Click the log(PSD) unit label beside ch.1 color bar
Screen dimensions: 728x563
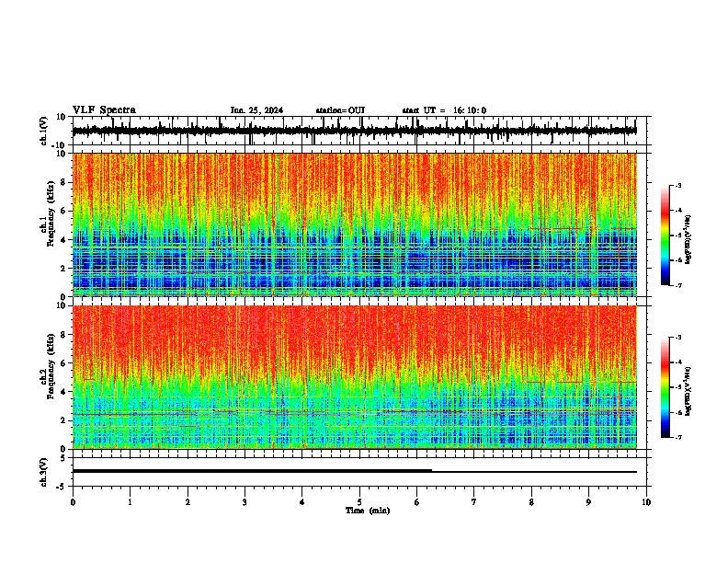688,239
